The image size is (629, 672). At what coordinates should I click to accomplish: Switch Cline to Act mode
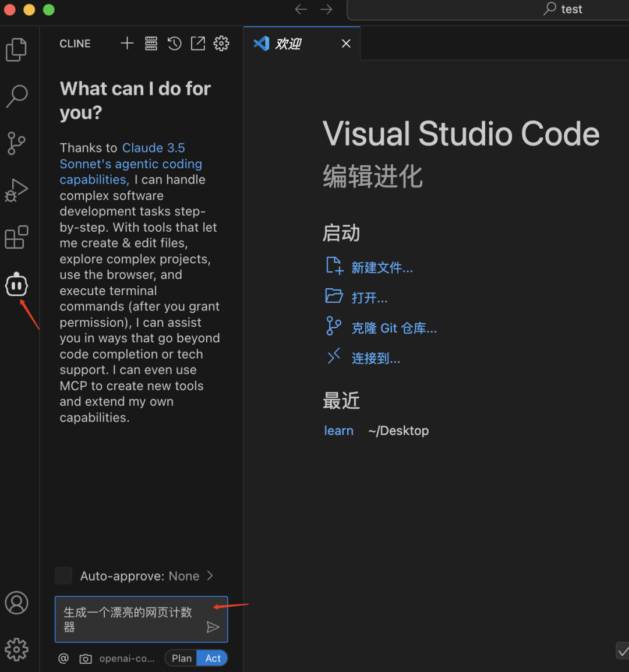(213, 658)
